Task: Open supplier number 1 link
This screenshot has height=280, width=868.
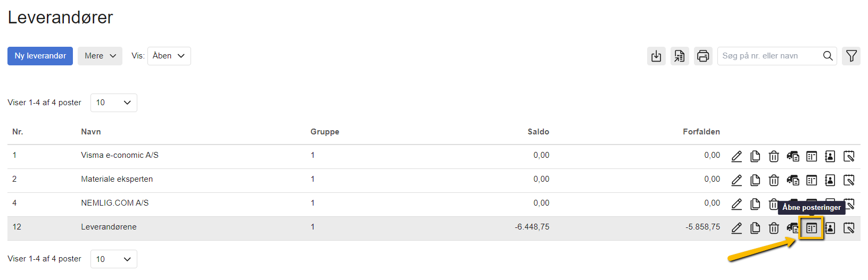Action: pos(14,155)
